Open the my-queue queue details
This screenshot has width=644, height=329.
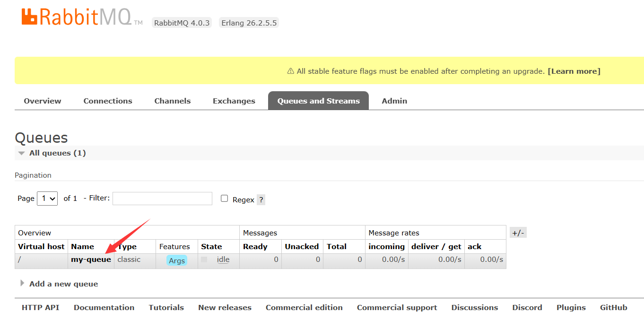(x=91, y=260)
